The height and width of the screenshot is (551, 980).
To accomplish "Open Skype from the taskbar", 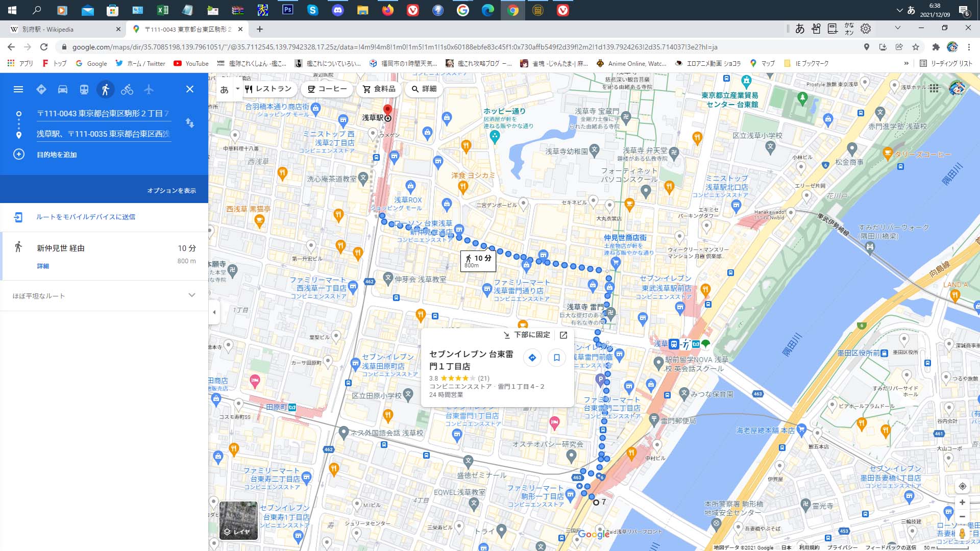I will click(x=313, y=10).
